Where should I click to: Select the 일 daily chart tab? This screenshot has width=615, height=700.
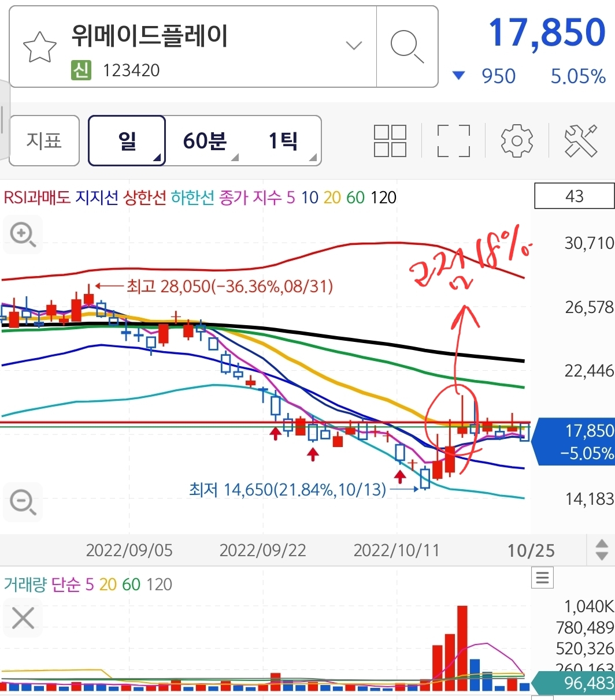[127, 140]
